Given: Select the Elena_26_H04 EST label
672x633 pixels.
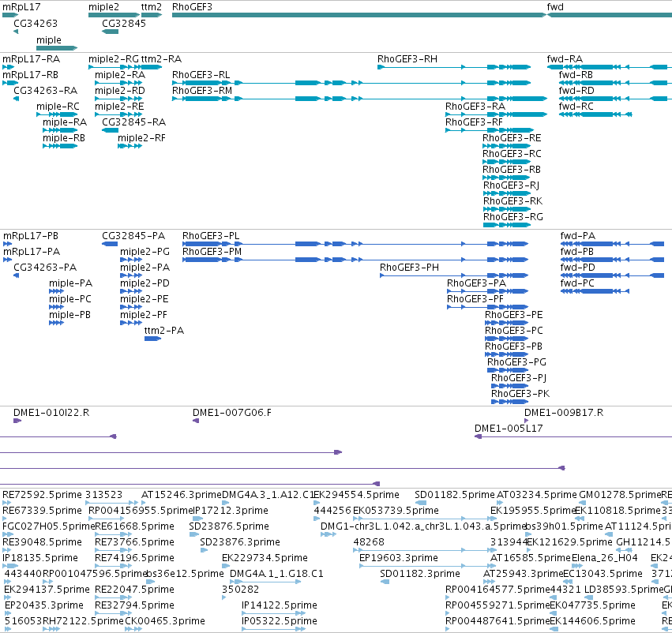Looking at the screenshot, I should 605,558.
